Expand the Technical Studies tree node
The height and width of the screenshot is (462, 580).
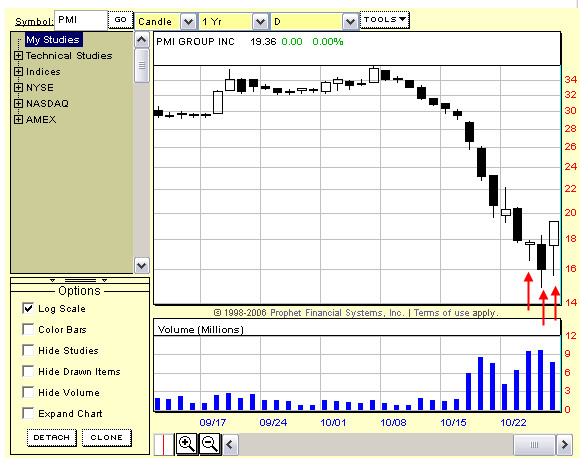coord(18,55)
